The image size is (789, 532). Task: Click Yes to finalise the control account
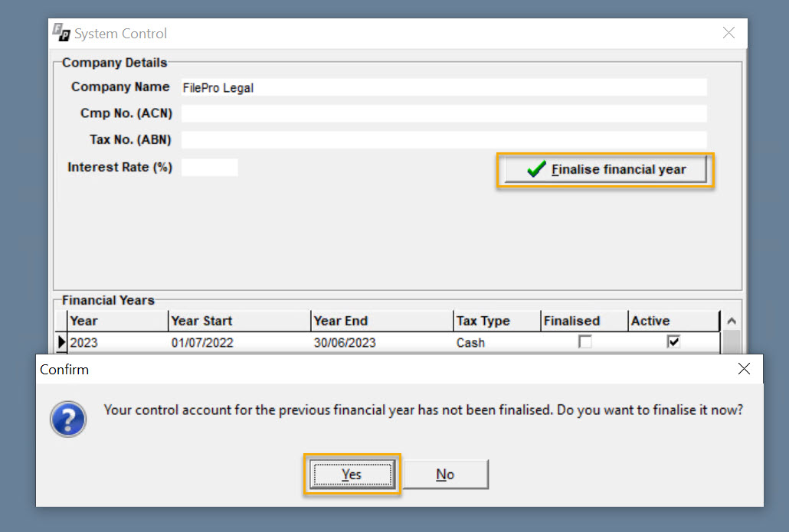tap(352, 474)
